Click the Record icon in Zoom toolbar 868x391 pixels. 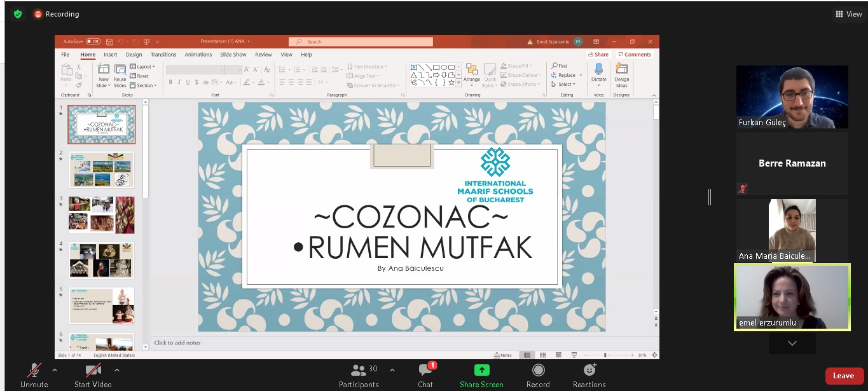coord(538,370)
